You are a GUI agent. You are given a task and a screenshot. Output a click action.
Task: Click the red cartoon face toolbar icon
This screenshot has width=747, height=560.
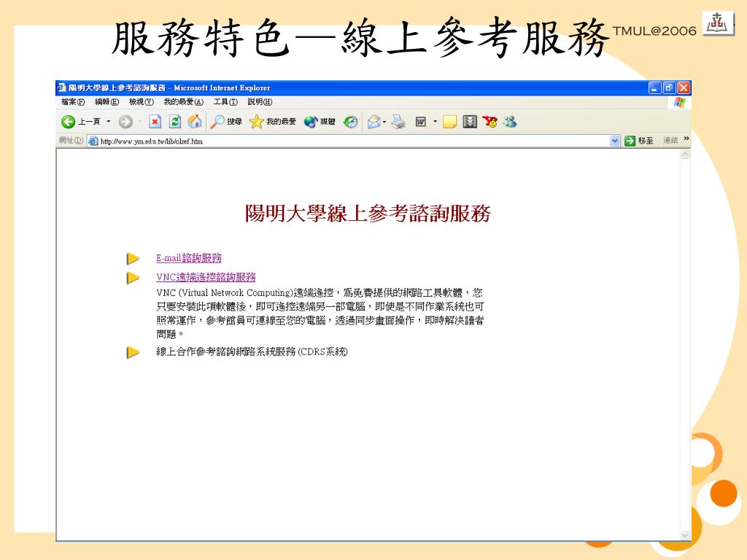pyautogui.click(x=489, y=122)
